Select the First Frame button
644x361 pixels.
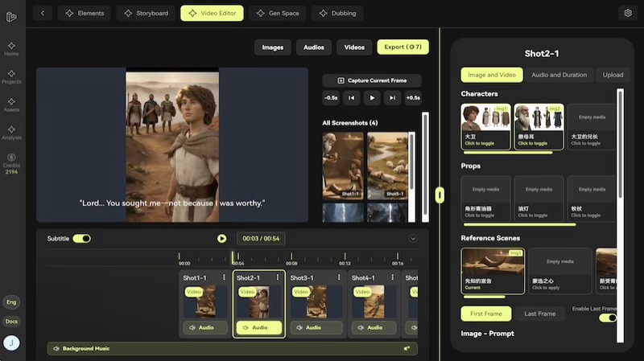[486, 314]
